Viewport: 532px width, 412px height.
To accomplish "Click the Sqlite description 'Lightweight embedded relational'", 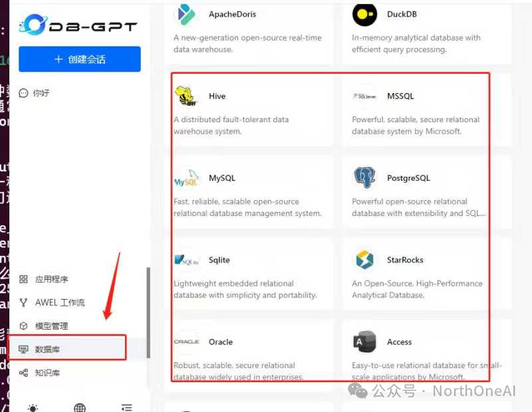I will [x=234, y=284].
